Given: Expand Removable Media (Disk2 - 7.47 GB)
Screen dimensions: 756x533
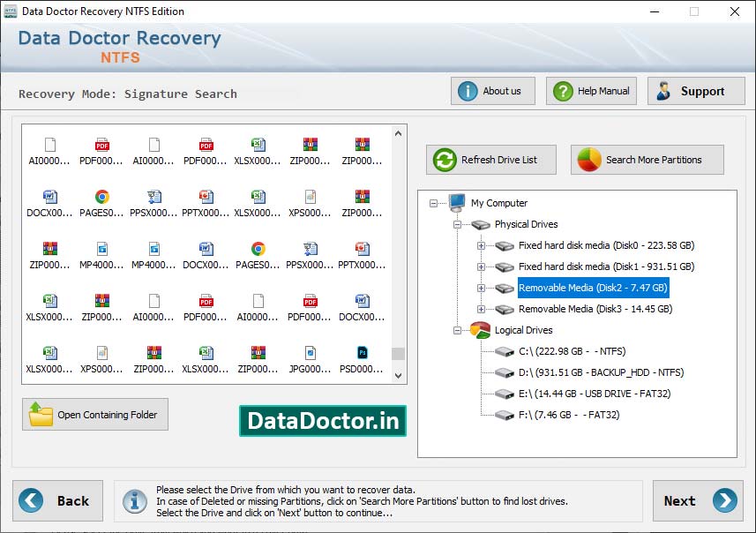Looking at the screenshot, I should 480,289.
